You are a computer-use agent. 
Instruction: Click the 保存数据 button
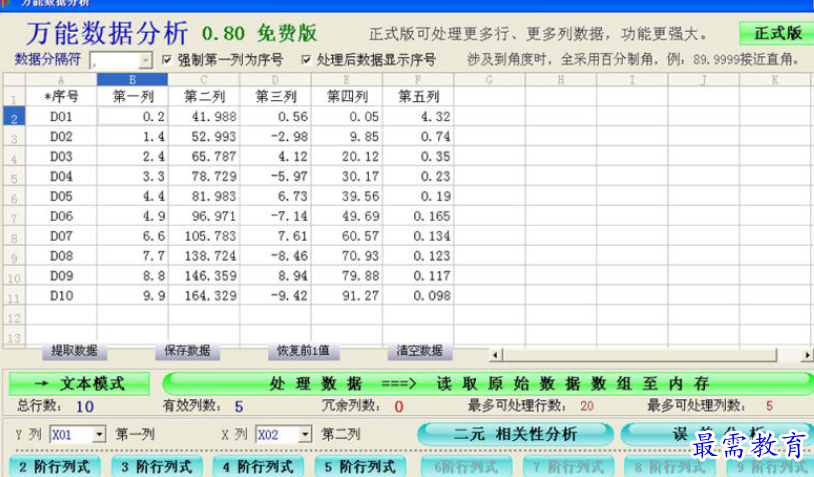point(187,351)
